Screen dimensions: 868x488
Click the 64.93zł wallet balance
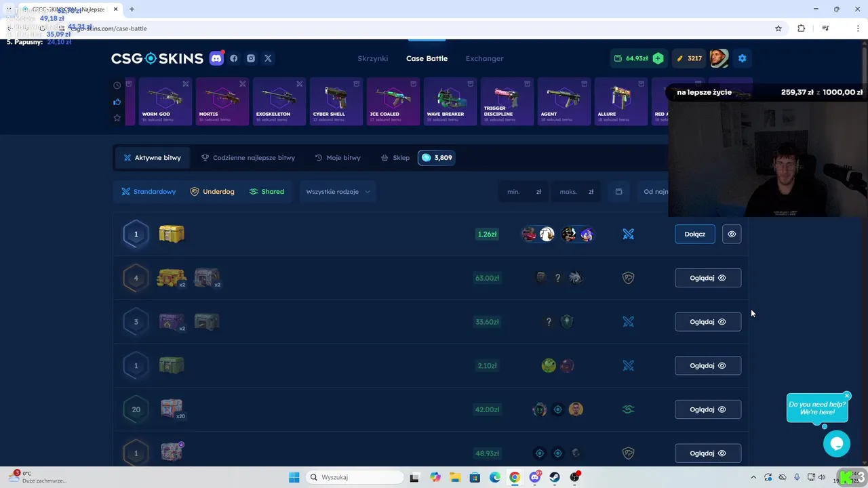pos(631,58)
